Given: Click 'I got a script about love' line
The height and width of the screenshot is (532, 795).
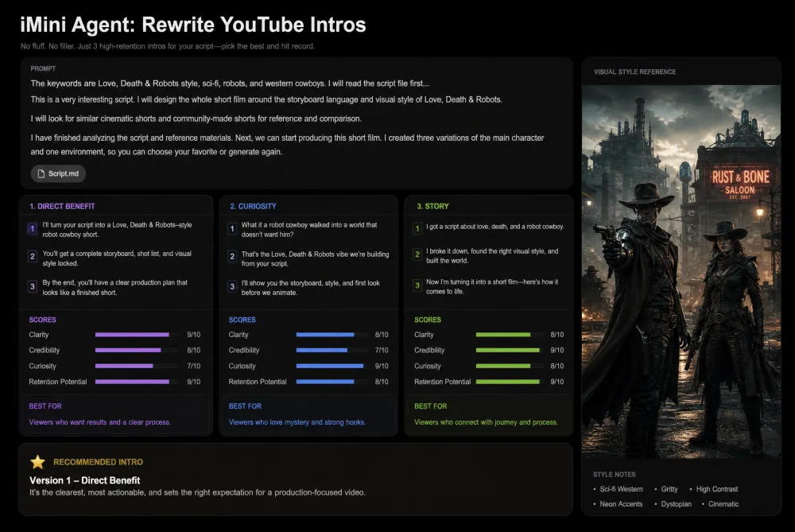Looking at the screenshot, I should [494, 227].
